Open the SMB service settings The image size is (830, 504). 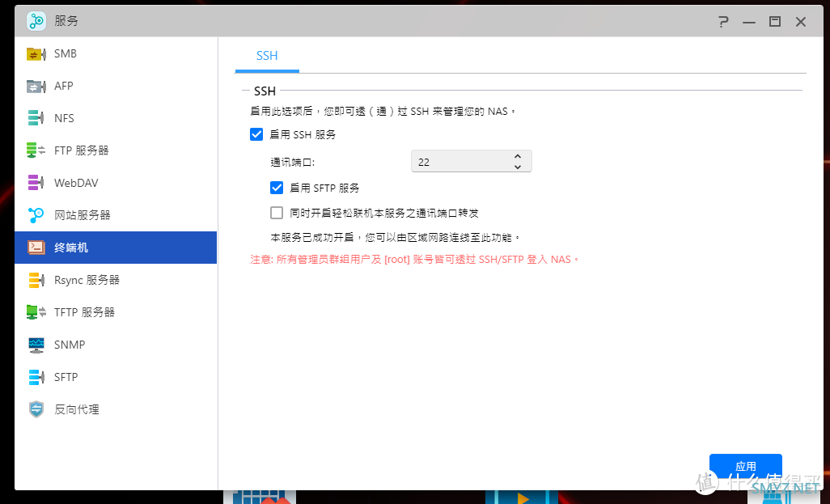(65, 53)
